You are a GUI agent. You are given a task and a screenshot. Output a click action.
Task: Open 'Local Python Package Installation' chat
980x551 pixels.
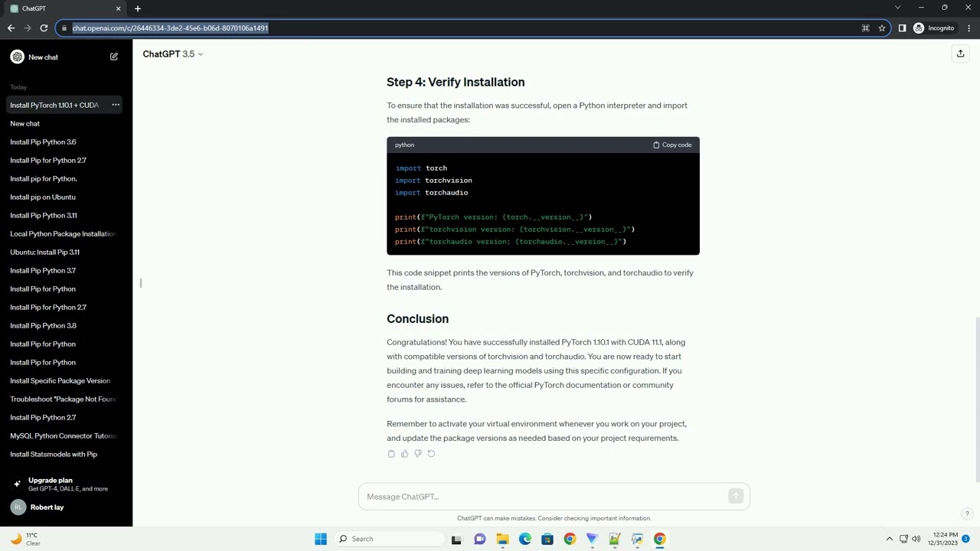point(66,233)
